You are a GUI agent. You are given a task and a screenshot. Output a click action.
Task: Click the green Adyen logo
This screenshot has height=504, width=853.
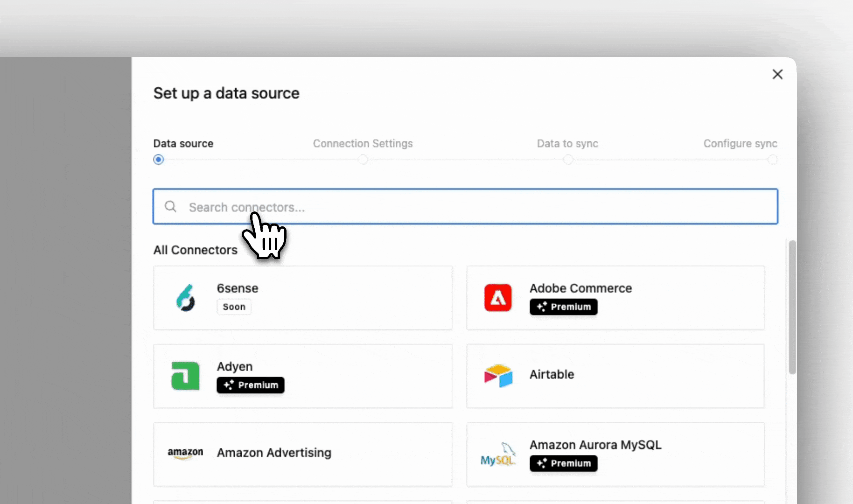tap(185, 376)
